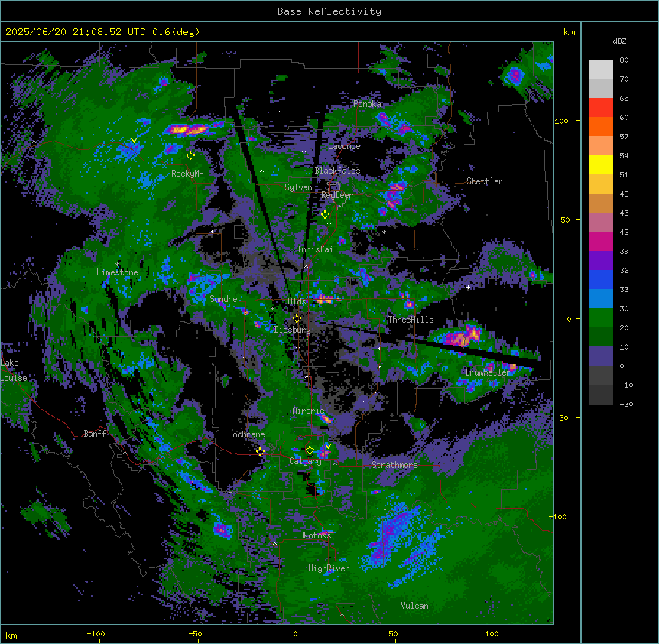659x644 pixels.
Task: Click the yellow V marker northeast of Calgary
Action: click(328, 447)
